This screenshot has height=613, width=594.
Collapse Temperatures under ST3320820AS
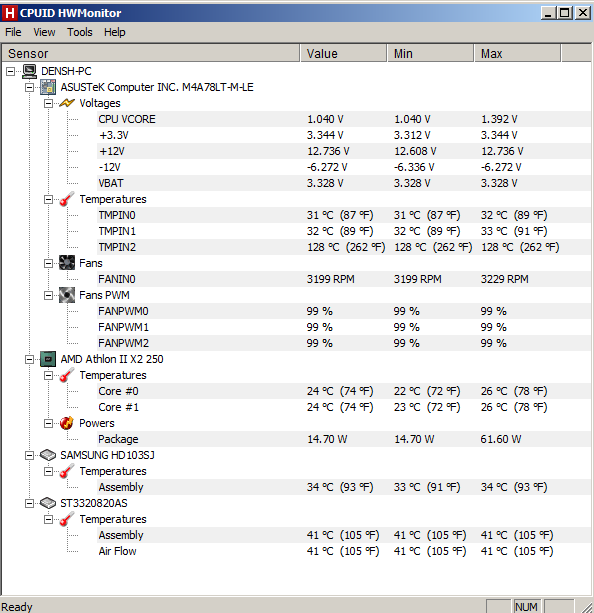48,519
